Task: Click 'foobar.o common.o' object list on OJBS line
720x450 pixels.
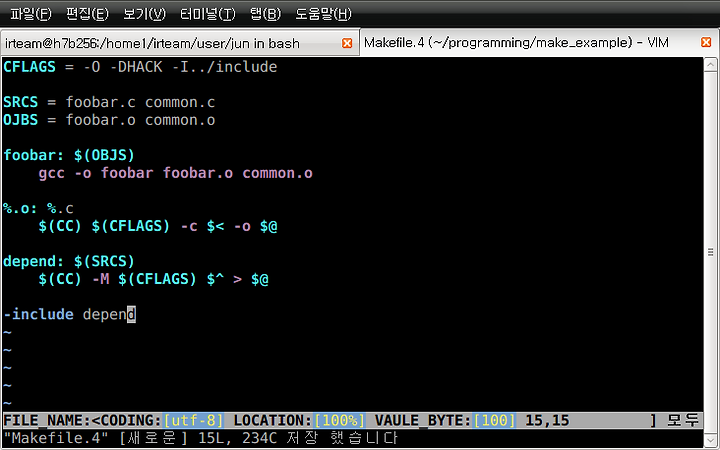Action: (x=140, y=120)
